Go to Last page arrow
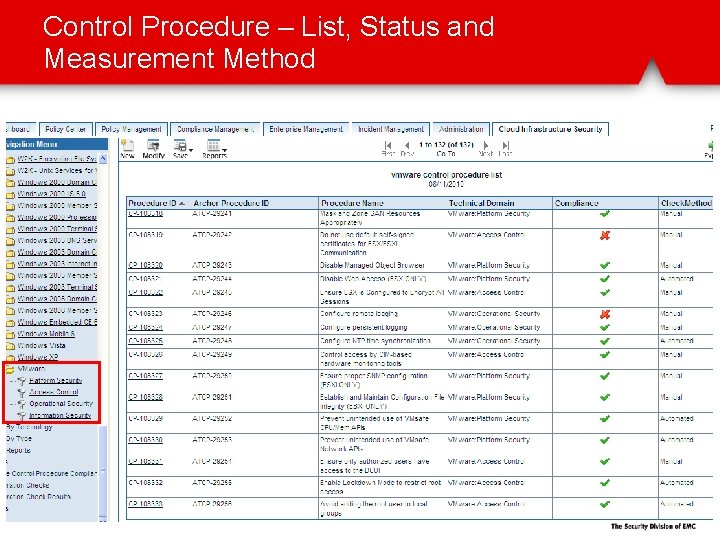The image size is (720, 540). tap(506, 146)
